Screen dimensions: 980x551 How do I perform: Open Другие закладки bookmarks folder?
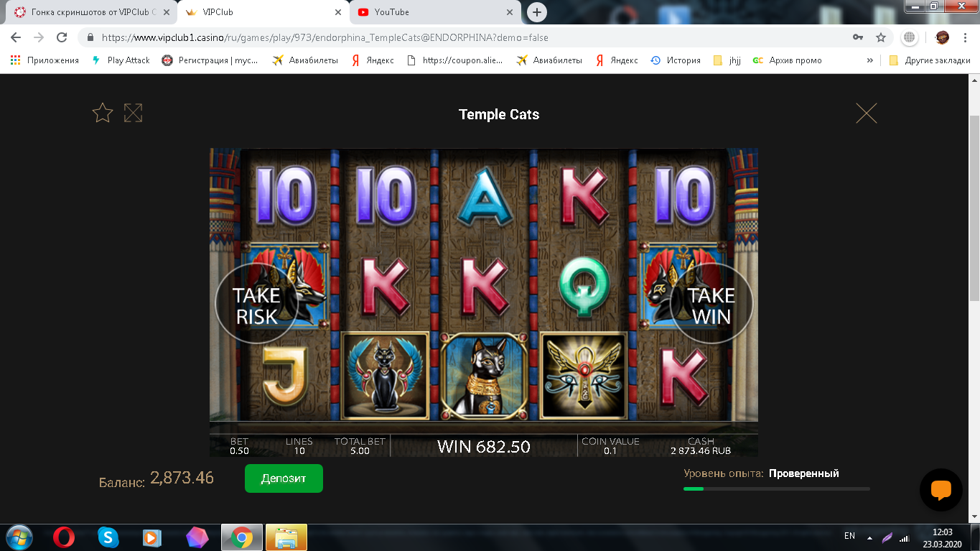coord(930,60)
